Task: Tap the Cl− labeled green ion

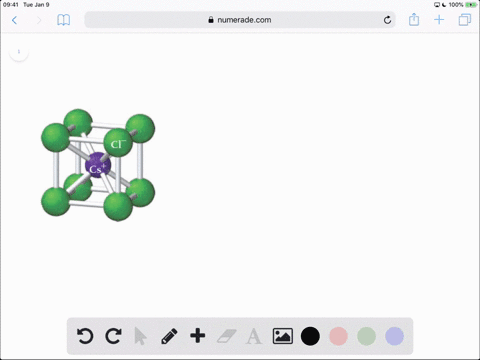Action: click(x=118, y=143)
